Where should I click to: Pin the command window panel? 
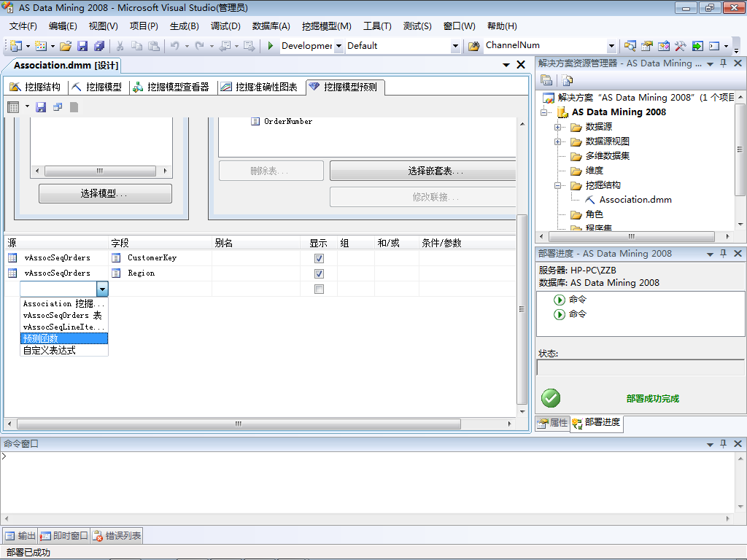pyautogui.click(x=723, y=443)
